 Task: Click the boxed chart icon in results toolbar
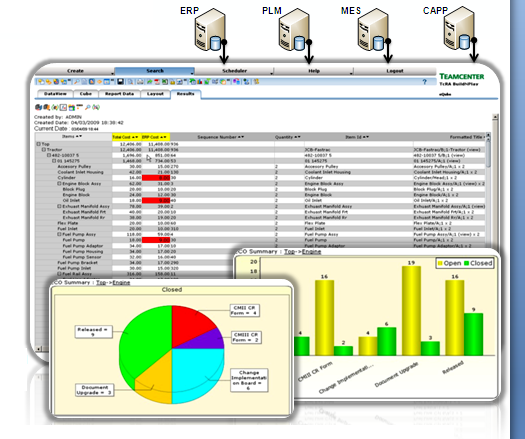tap(63, 107)
